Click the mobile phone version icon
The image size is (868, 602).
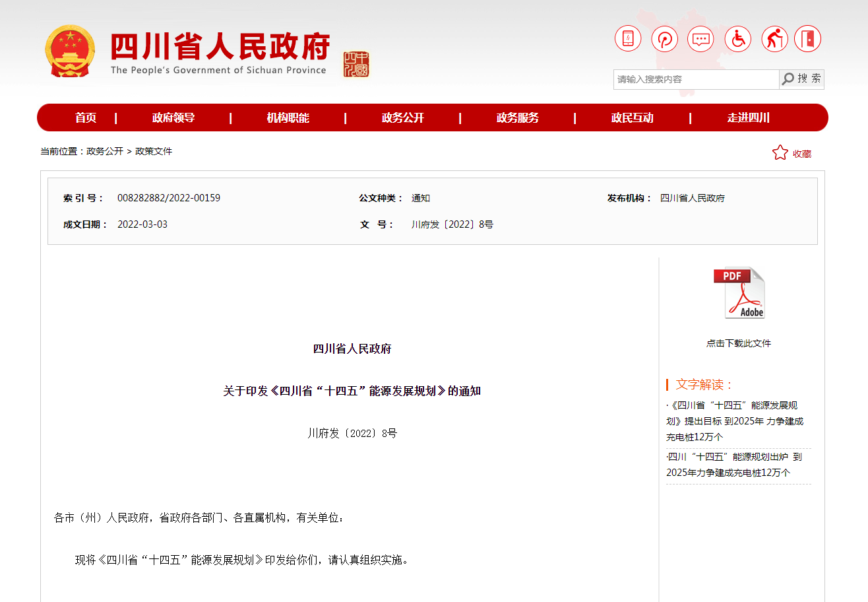coord(628,39)
